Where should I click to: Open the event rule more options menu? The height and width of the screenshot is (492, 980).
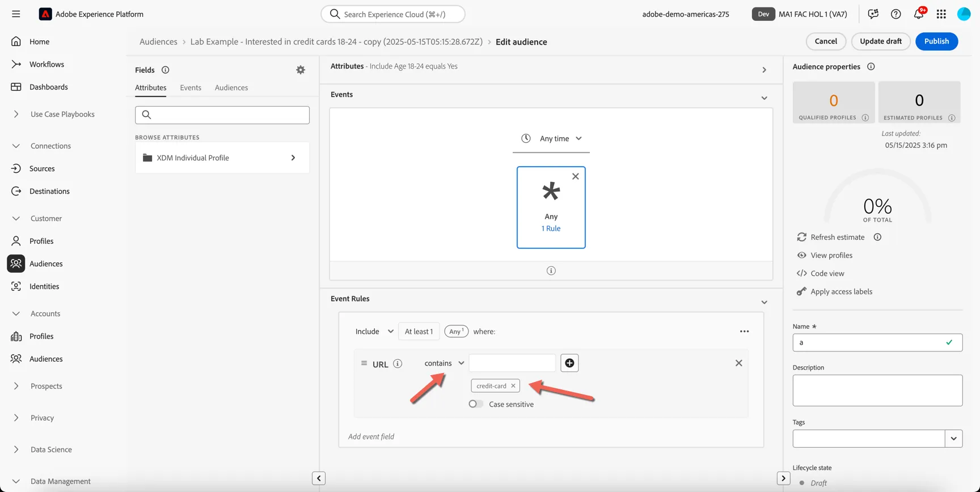pyautogui.click(x=744, y=332)
